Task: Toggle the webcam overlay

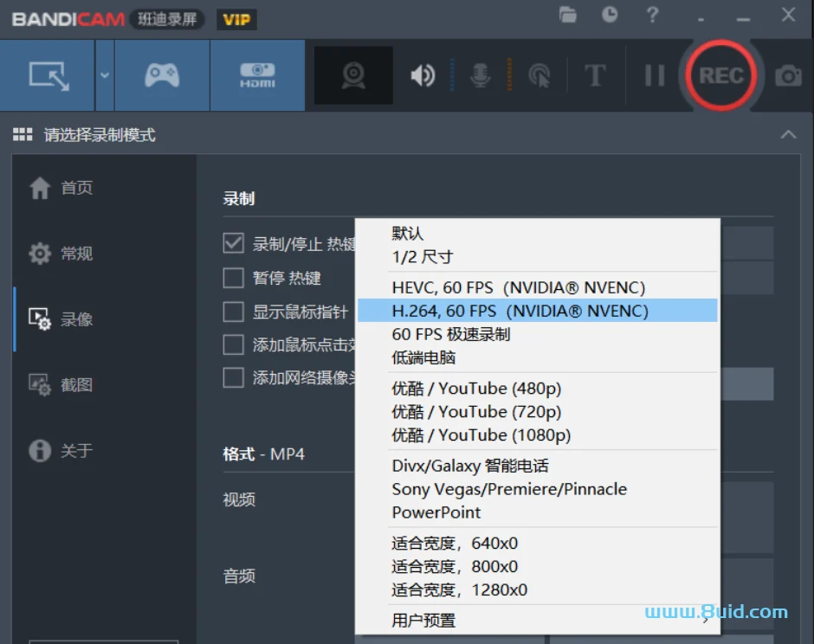Action: point(352,75)
